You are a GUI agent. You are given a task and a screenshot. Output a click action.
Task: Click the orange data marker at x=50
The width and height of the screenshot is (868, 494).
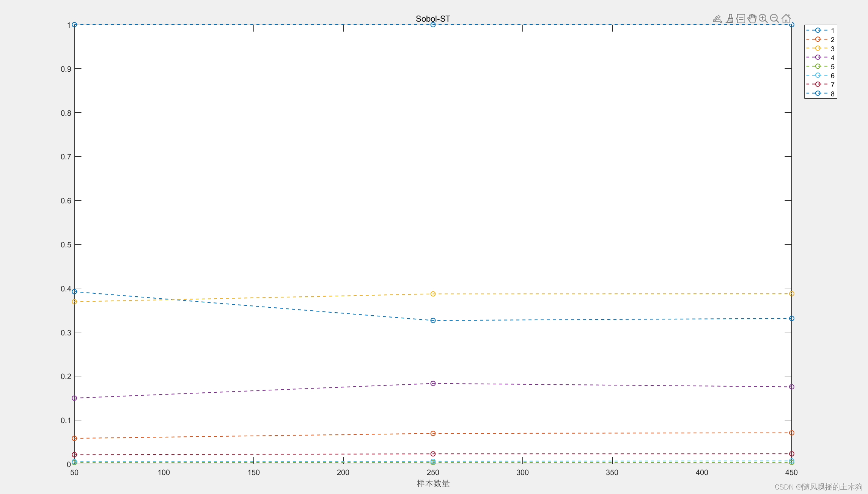click(x=74, y=439)
